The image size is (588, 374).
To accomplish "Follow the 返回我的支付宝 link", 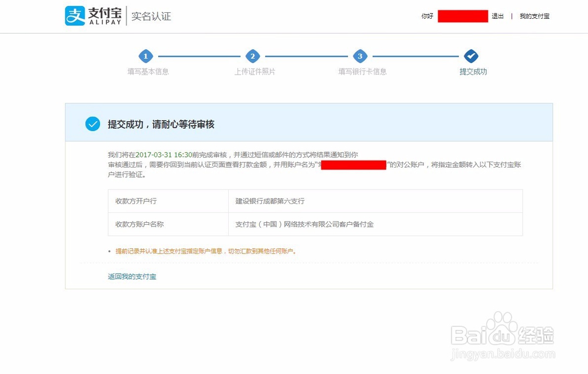I will pos(132,276).
